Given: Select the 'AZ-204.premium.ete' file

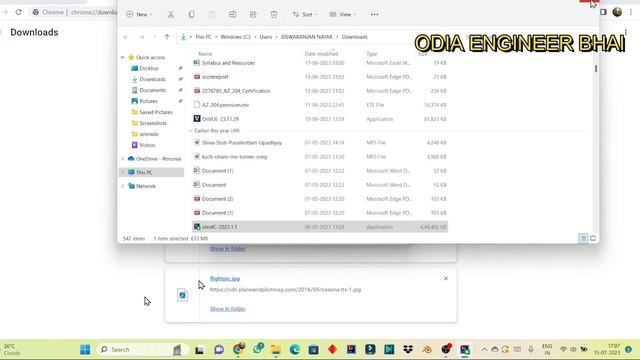Looking at the screenshot, I should [320, 105].
